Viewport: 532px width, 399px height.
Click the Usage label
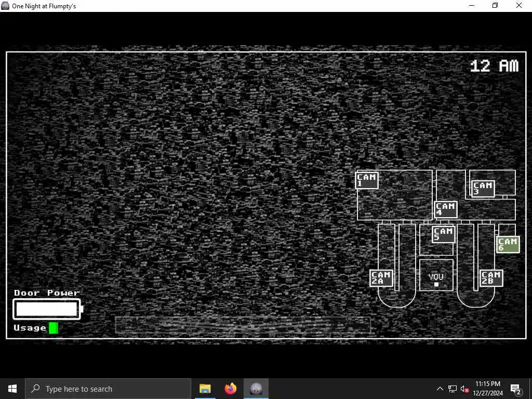30,328
